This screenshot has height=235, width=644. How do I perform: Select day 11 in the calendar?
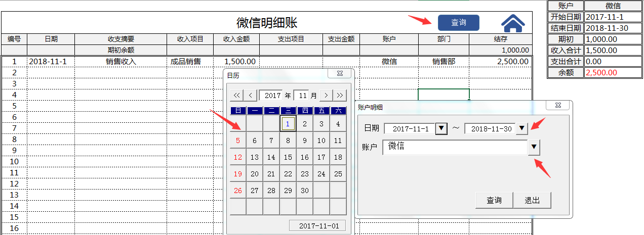[x=338, y=140]
